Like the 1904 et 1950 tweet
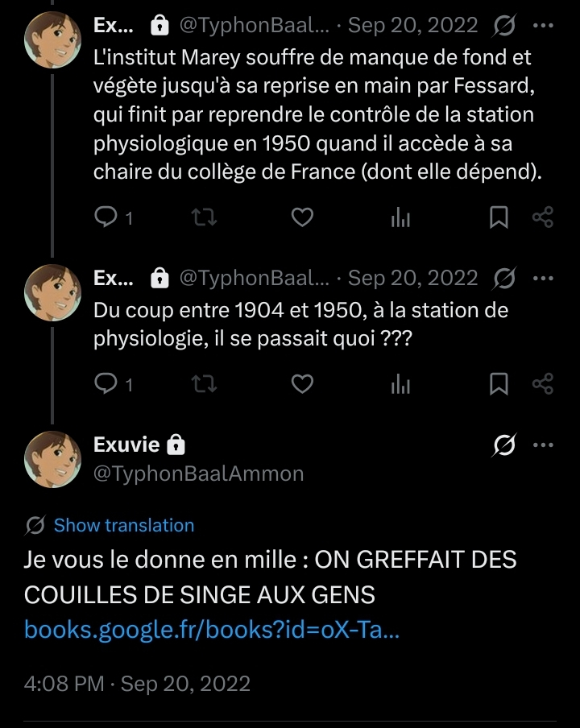Viewport: 580px width, 728px height. point(301,384)
